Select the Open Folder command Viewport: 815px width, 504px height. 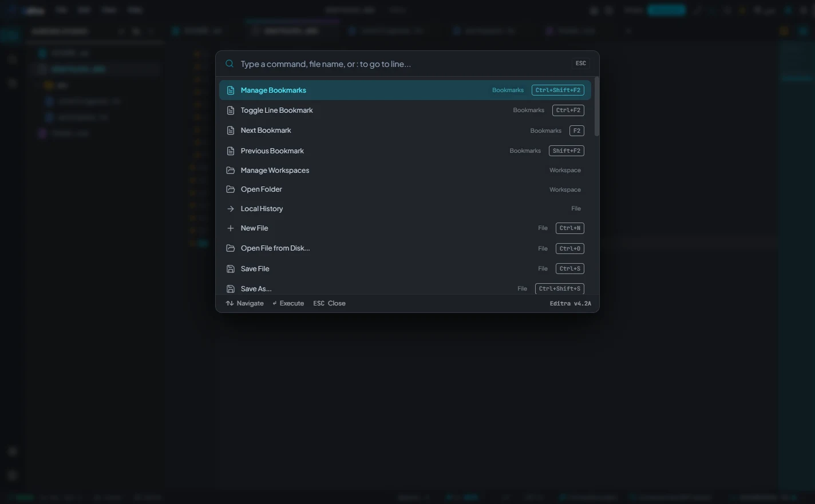[405, 189]
